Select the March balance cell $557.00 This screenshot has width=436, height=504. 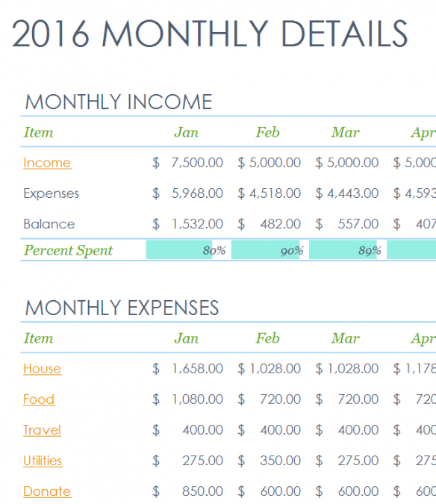click(347, 224)
